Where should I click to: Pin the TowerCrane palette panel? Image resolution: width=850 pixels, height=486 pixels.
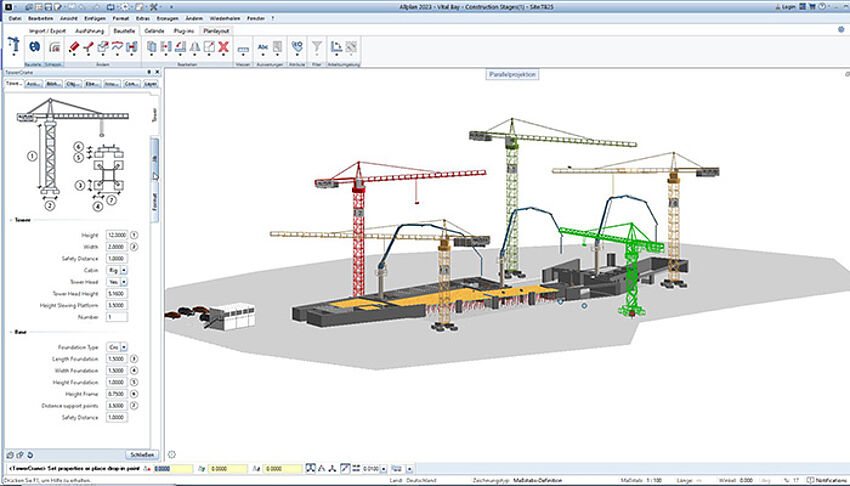148,73
